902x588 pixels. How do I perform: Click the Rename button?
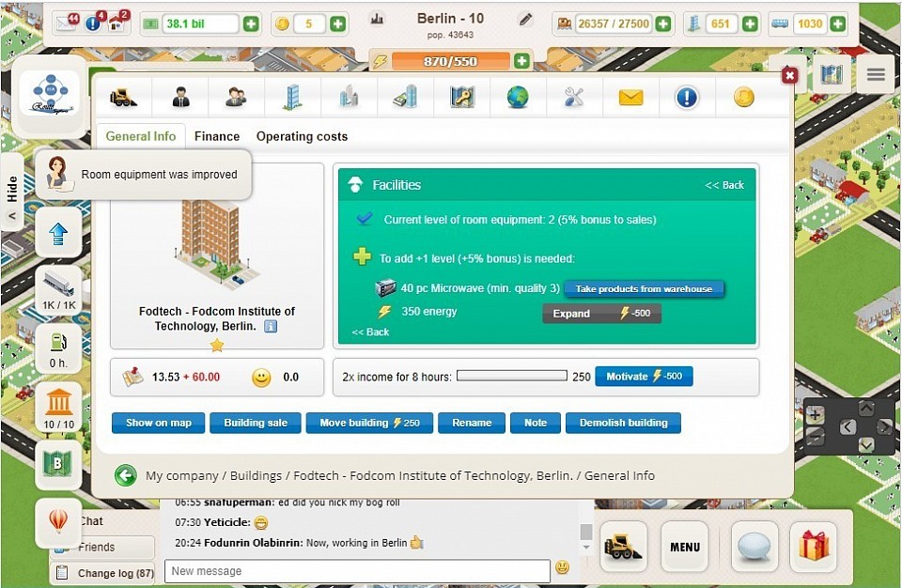pyautogui.click(x=472, y=423)
